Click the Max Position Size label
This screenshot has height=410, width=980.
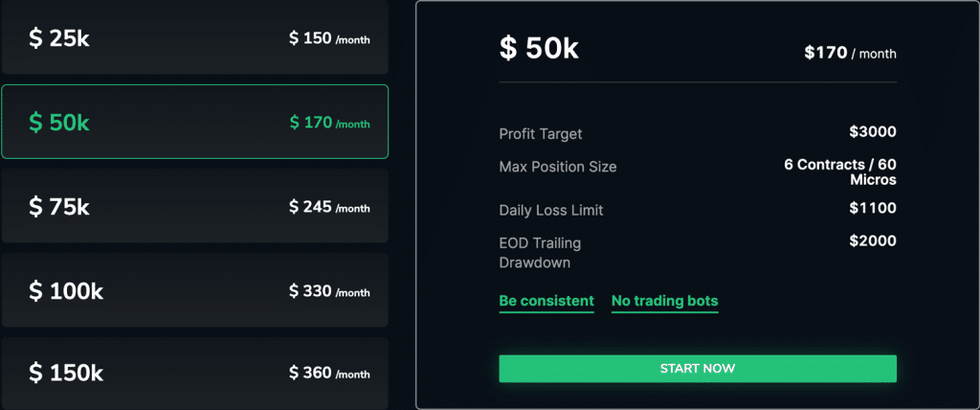point(558,167)
